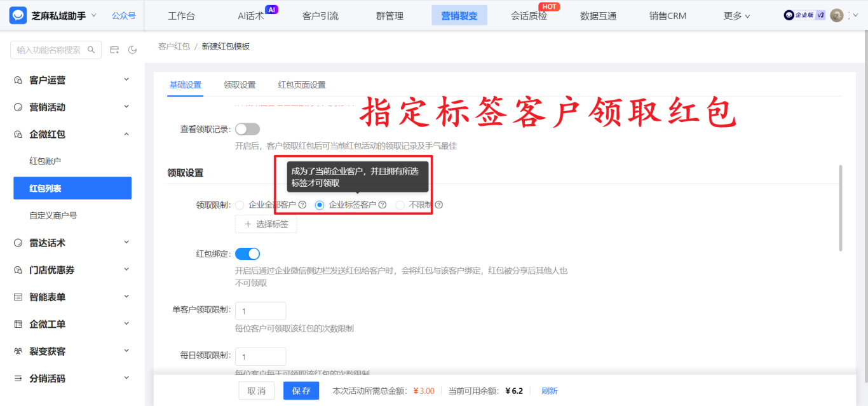Open the 群管理 top menu
The image size is (868, 406).
[x=390, y=16]
